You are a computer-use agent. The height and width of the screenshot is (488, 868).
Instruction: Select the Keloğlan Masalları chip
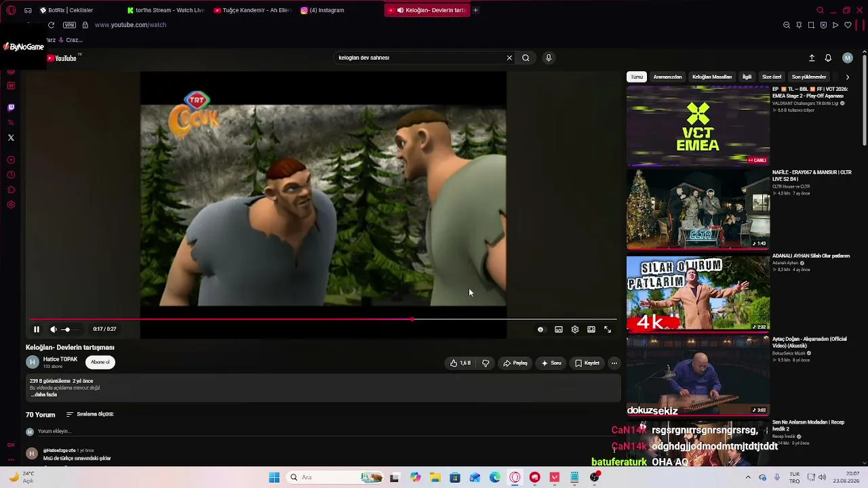712,77
